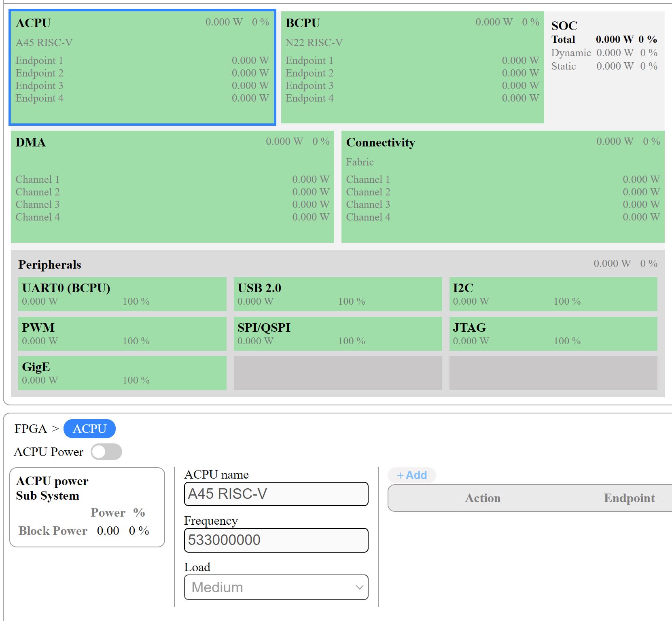Click the ACPU name input field
This screenshot has width=672, height=621.
click(276, 494)
